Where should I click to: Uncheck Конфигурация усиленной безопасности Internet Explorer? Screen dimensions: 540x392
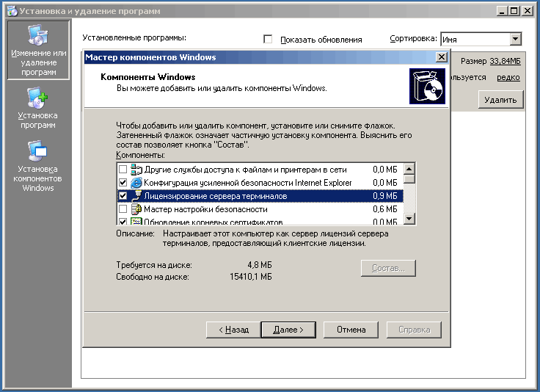123,183
